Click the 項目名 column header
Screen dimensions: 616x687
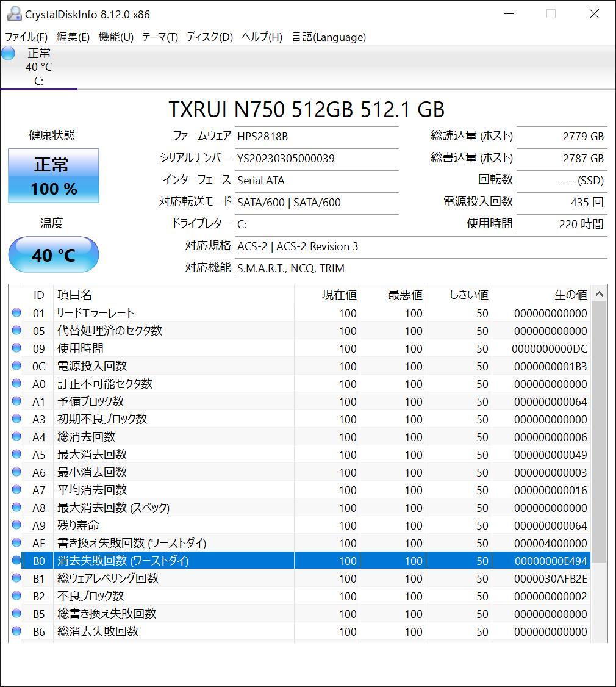tap(173, 295)
